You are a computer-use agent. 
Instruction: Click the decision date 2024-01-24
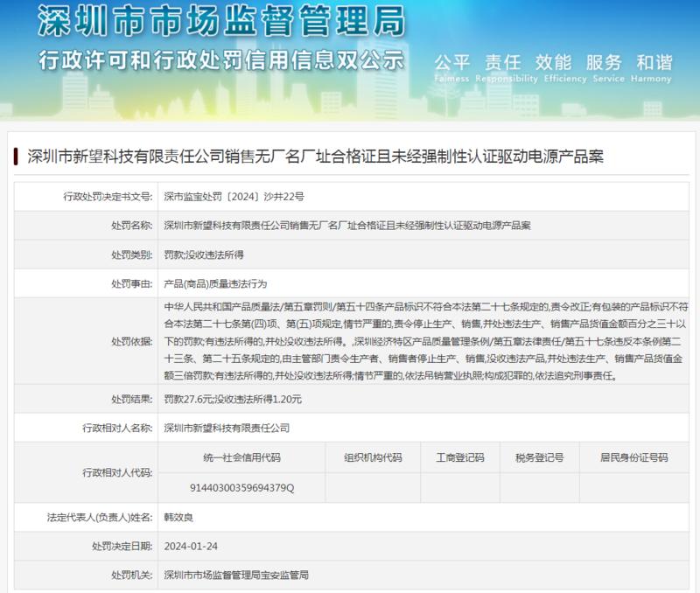coord(191,546)
